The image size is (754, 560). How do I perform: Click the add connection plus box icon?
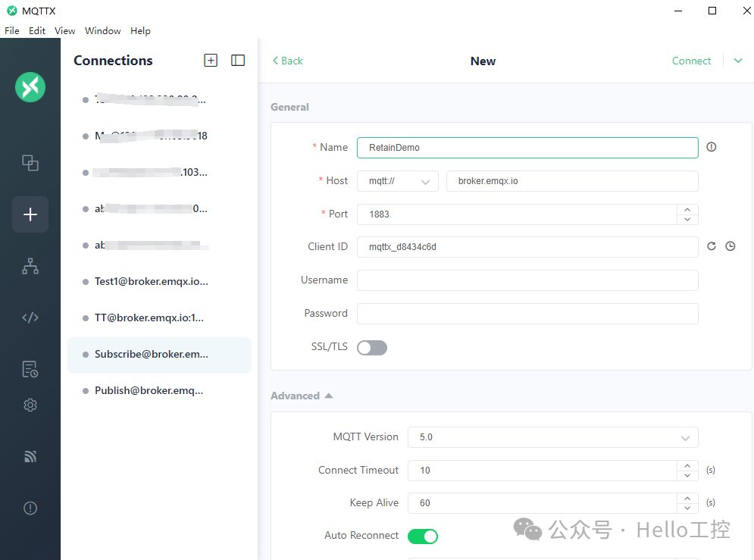(211, 60)
